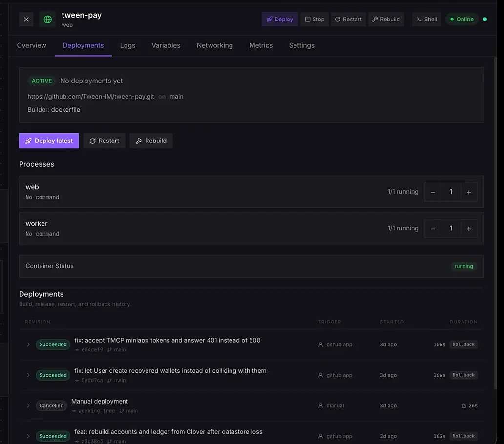
Task: Click the Rebuild button below the active card
Action: point(151,141)
